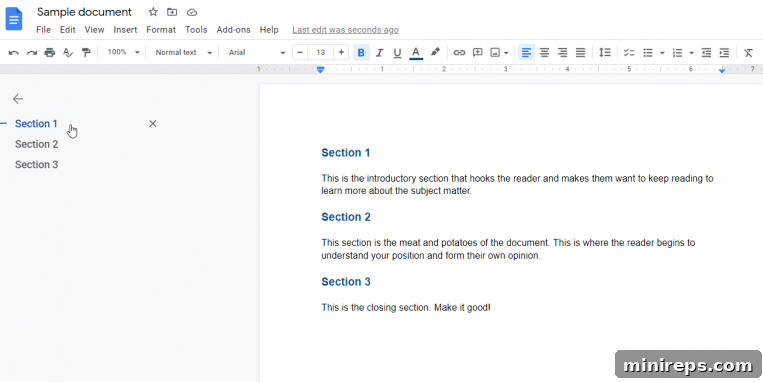Jump to Section 3 in outline

[x=36, y=164]
